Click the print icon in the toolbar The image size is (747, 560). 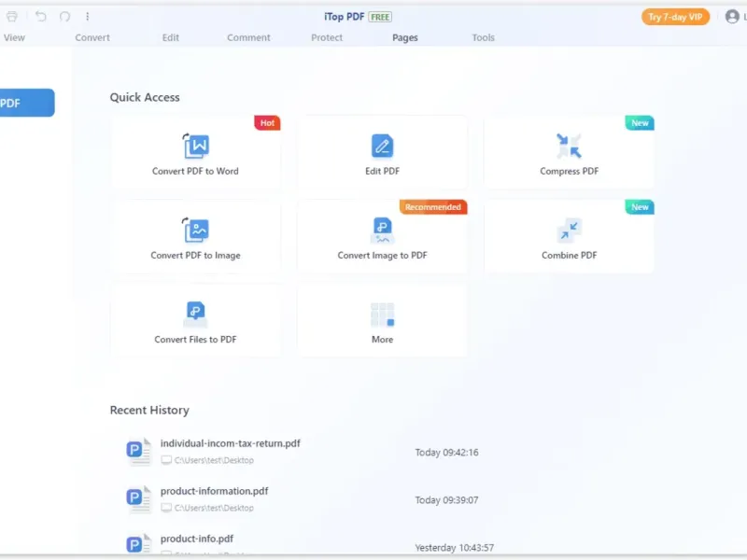click(x=12, y=17)
